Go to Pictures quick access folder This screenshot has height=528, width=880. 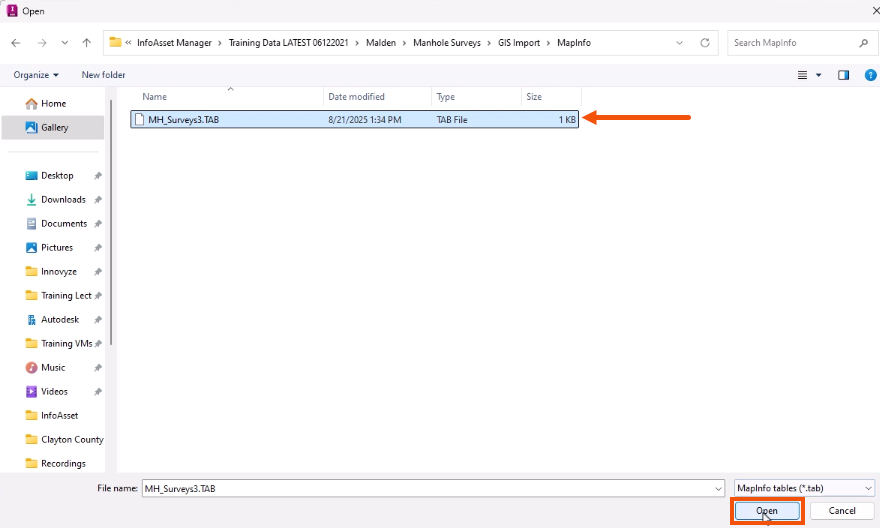57,247
